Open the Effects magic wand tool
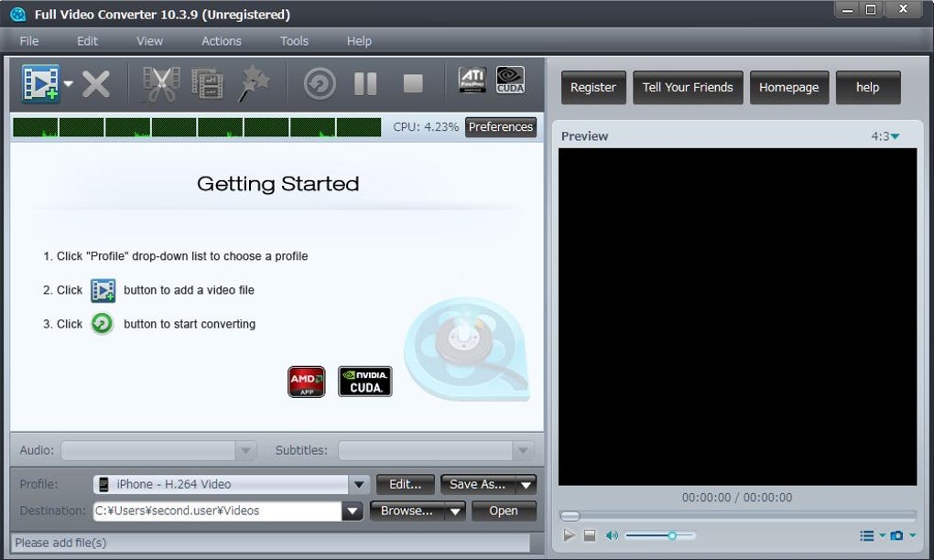 click(x=255, y=83)
